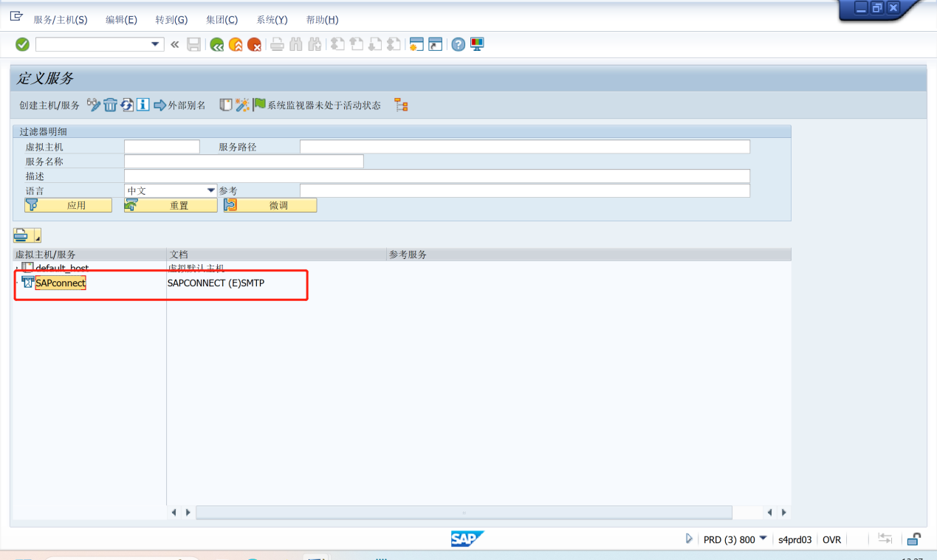937x560 pixels.
Task: Click the 文档 column header
Action: (x=277, y=255)
